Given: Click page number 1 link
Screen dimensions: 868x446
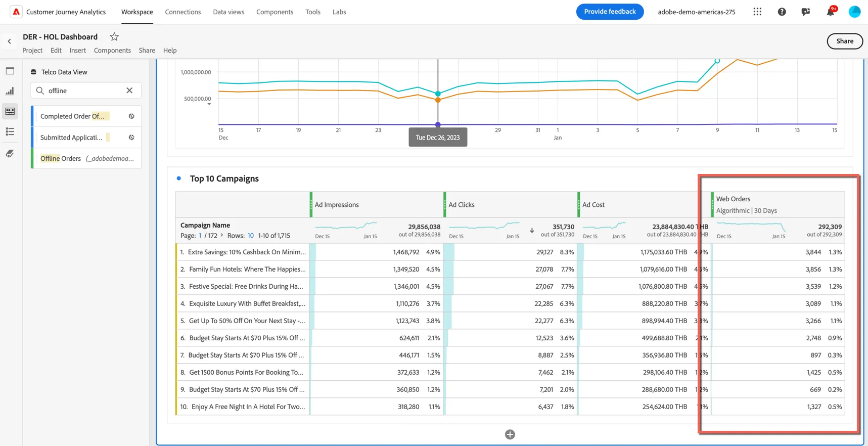Looking at the screenshot, I should click(x=200, y=236).
